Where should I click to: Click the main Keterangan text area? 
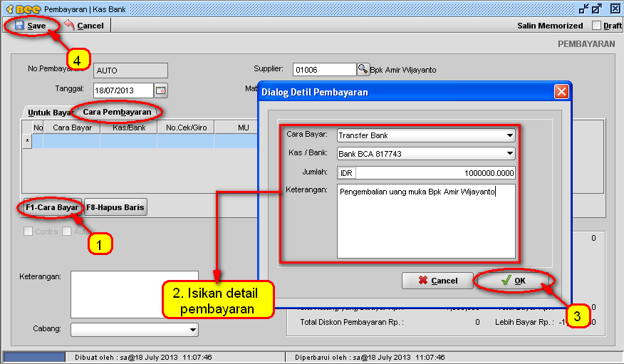coord(135,294)
